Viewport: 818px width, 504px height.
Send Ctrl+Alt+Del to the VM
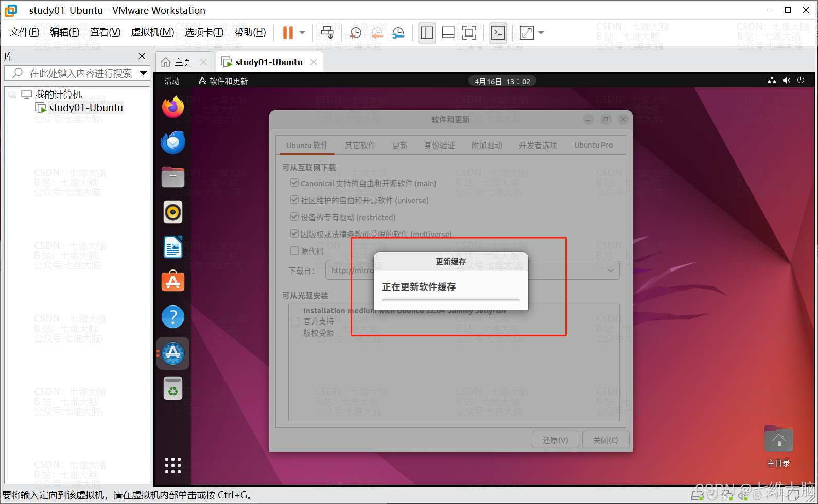click(x=327, y=33)
